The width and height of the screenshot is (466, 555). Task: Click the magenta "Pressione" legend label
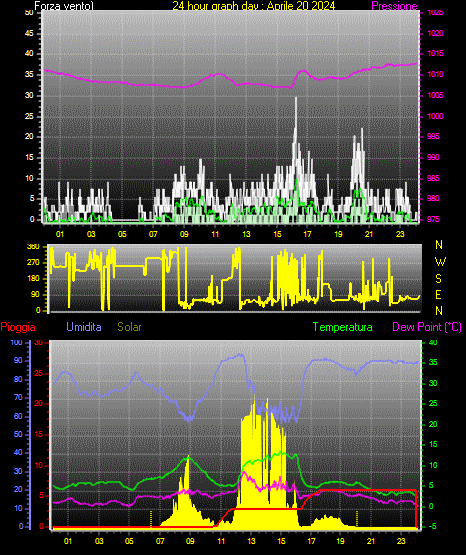click(394, 6)
